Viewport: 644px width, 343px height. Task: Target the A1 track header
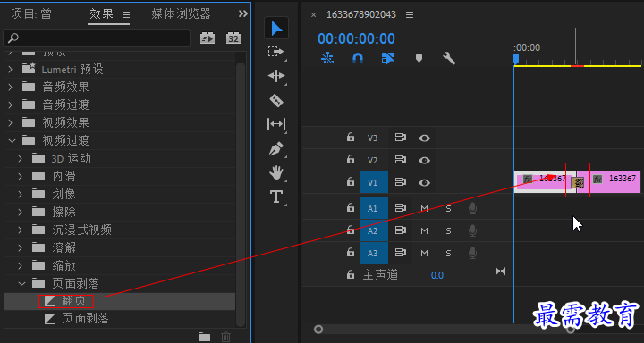pos(374,208)
